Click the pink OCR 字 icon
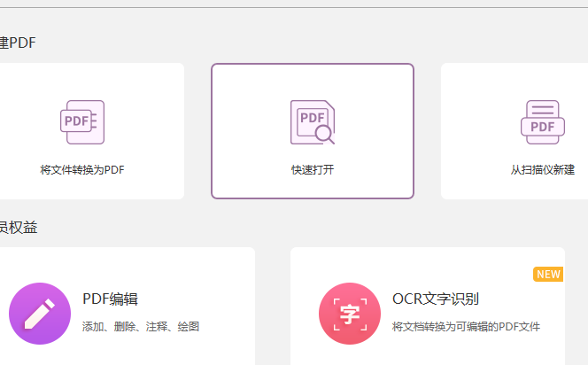 tap(350, 314)
